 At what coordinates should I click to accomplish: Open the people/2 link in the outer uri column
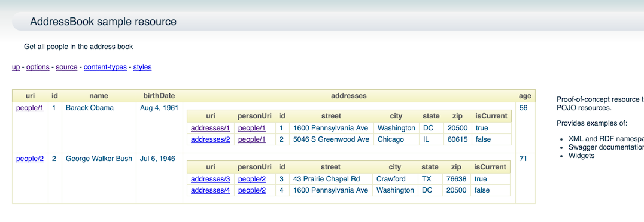point(29,159)
